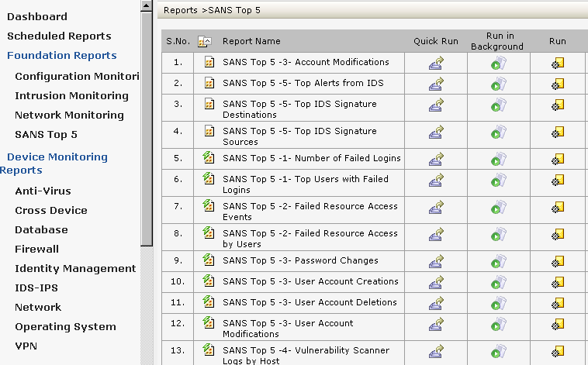Click Quick Run icon for Account Modifications report
This screenshot has width=588, height=365.
[437, 63]
